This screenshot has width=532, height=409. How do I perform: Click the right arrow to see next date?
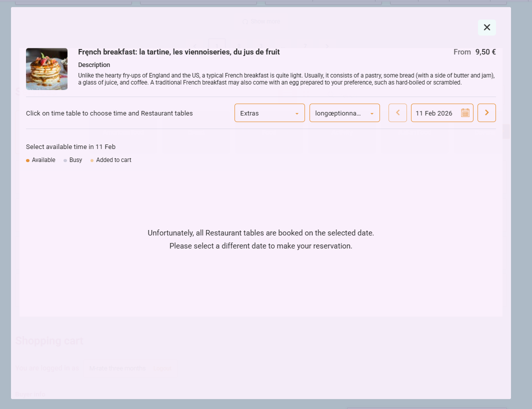click(x=486, y=112)
